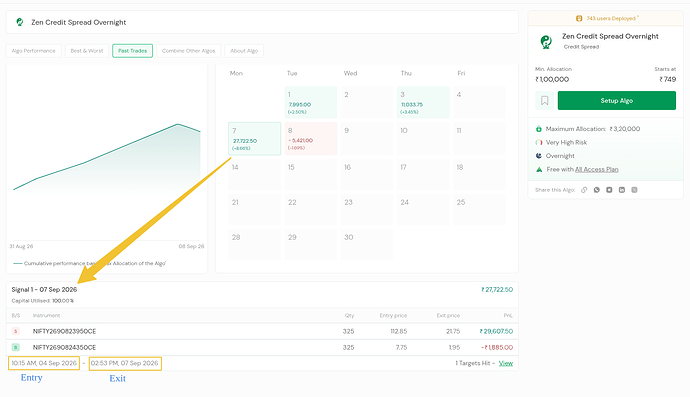Click the entry time '10:15 AM, 04 Sep 2026'

pos(44,363)
